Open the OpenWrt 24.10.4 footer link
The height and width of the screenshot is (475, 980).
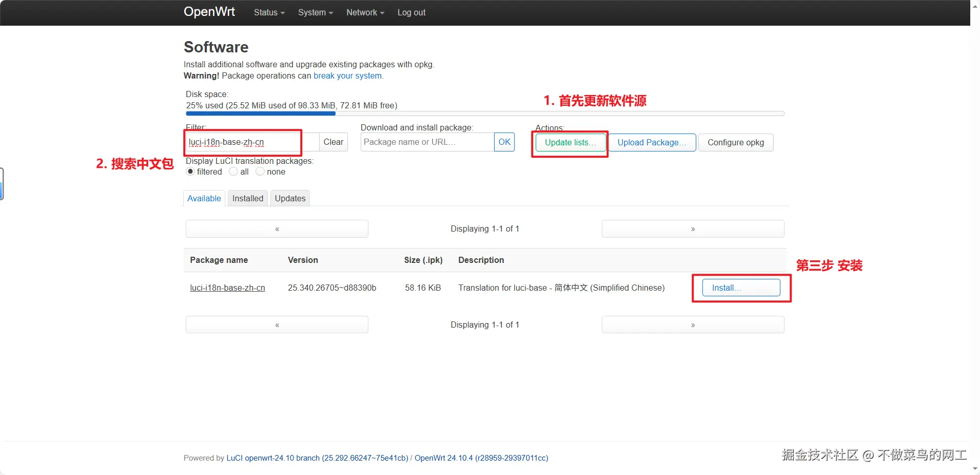pos(481,458)
